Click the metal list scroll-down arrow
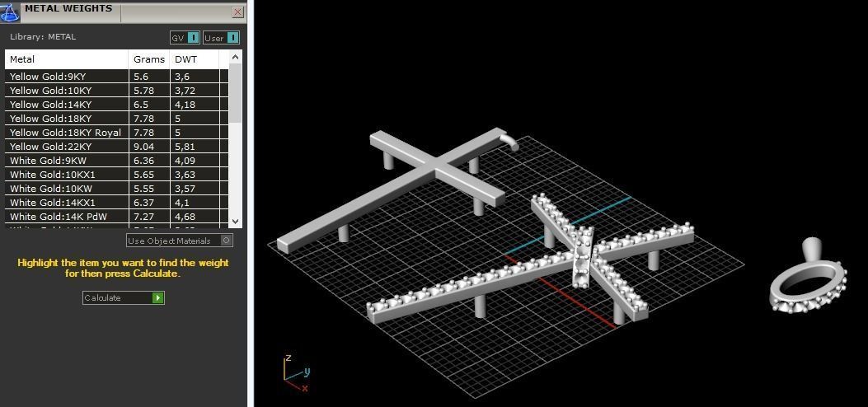 coord(235,221)
